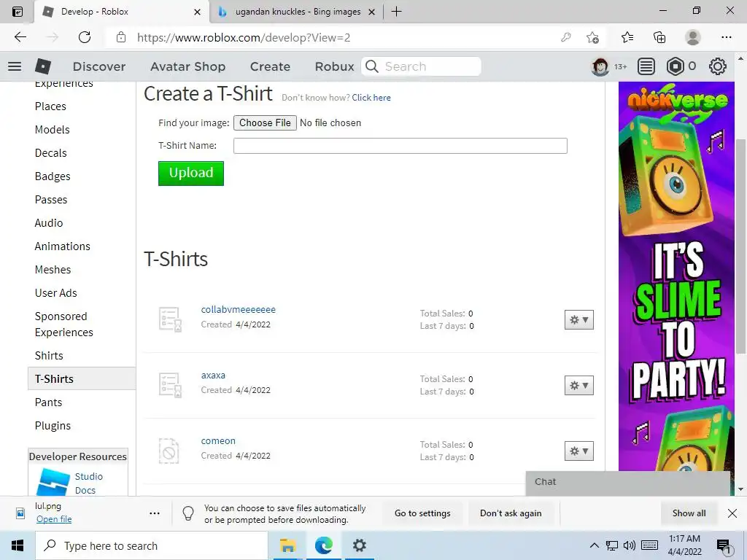Viewport: 747px width, 560px height.
Task: Open saved passwords key icon in address bar
Action: point(565,37)
